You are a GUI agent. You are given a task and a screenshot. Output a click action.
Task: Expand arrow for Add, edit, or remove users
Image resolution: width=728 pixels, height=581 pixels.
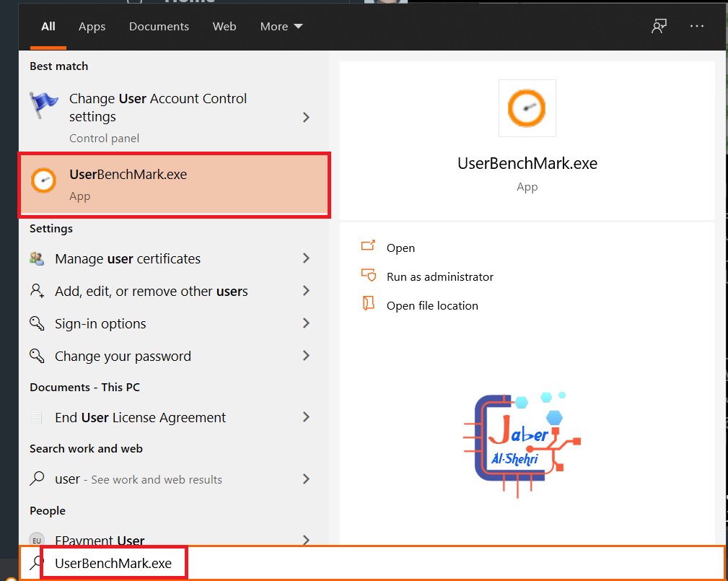306,291
